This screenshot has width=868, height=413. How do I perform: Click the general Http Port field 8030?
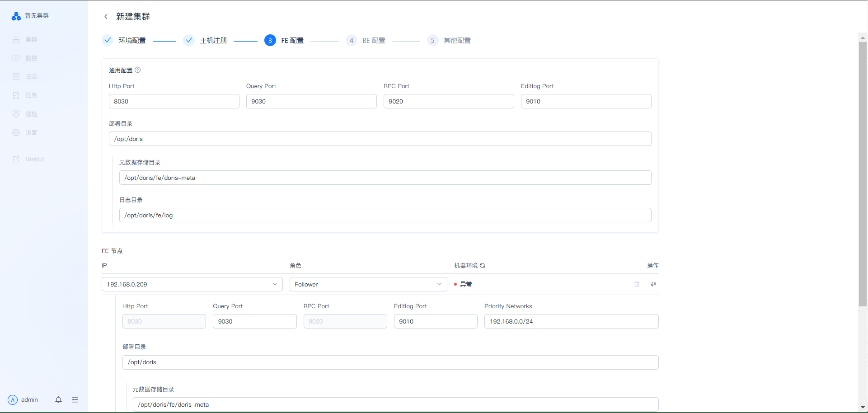174,101
